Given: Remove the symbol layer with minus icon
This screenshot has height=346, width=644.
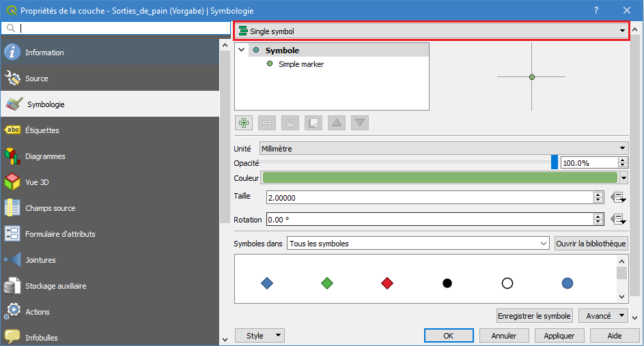Looking at the screenshot, I should (267, 123).
